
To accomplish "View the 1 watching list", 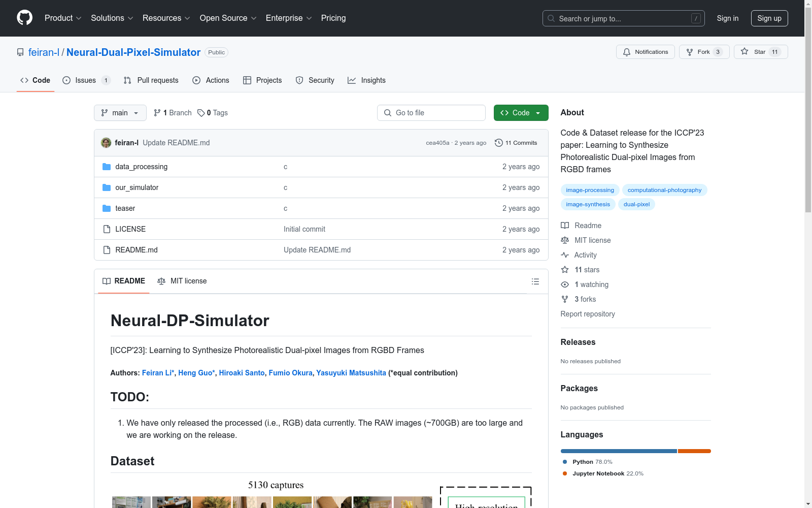I will (585, 284).
